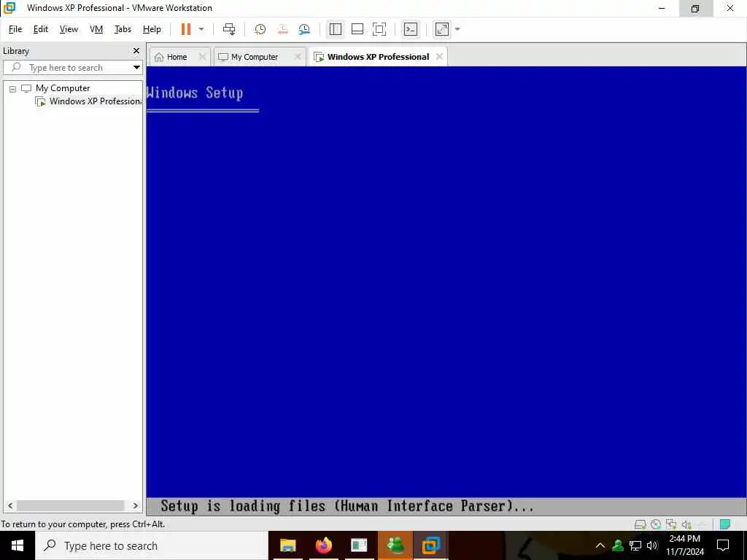
Task: Show hidden system tray icons
Action: click(600, 545)
